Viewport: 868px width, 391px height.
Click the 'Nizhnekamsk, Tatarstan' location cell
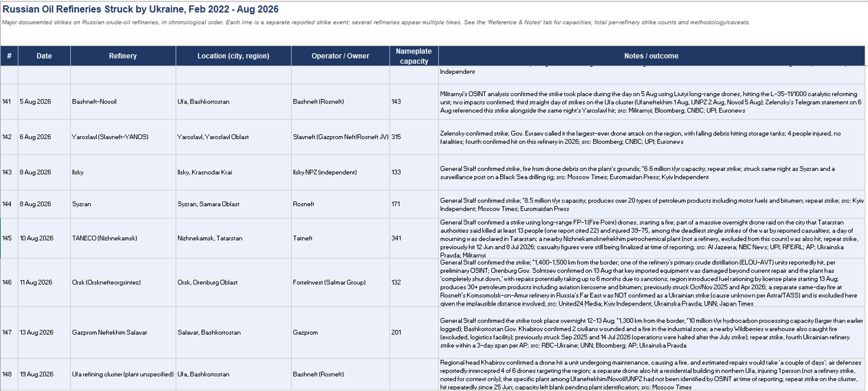click(234, 238)
